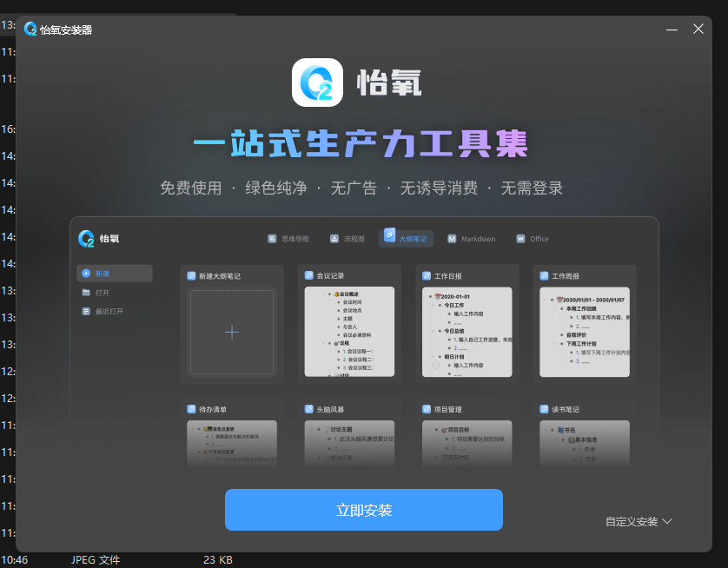728x568 pixels.
Task: Click the outline icon beside 会议记录 title
Action: (308, 275)
